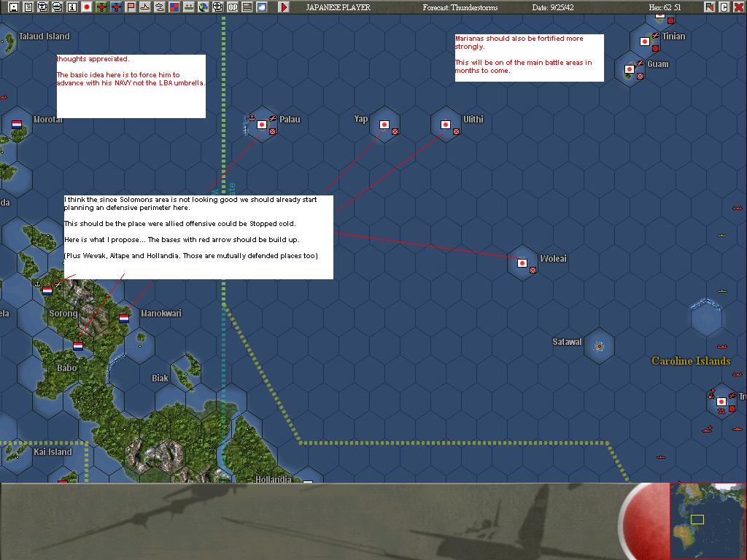The height and width of the screenshot is (560, 747).
Task: Click the red X unit marker at Yap
Action: point(395,131)
